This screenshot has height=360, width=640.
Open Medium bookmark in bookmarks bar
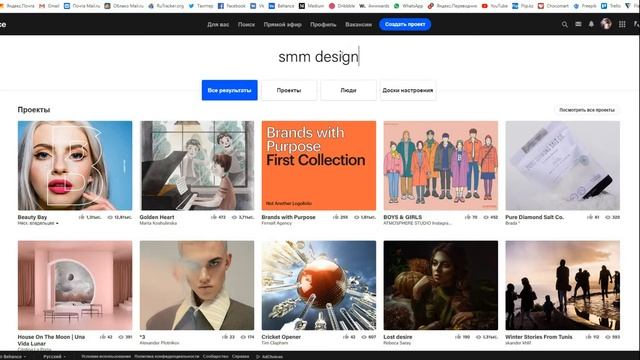pyautogui.click(x=311, y=6)
